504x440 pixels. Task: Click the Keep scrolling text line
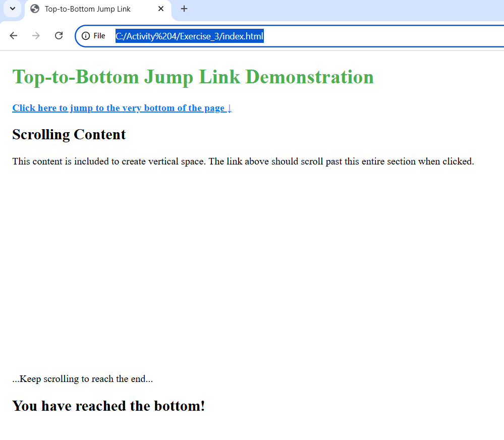[82, 379]
